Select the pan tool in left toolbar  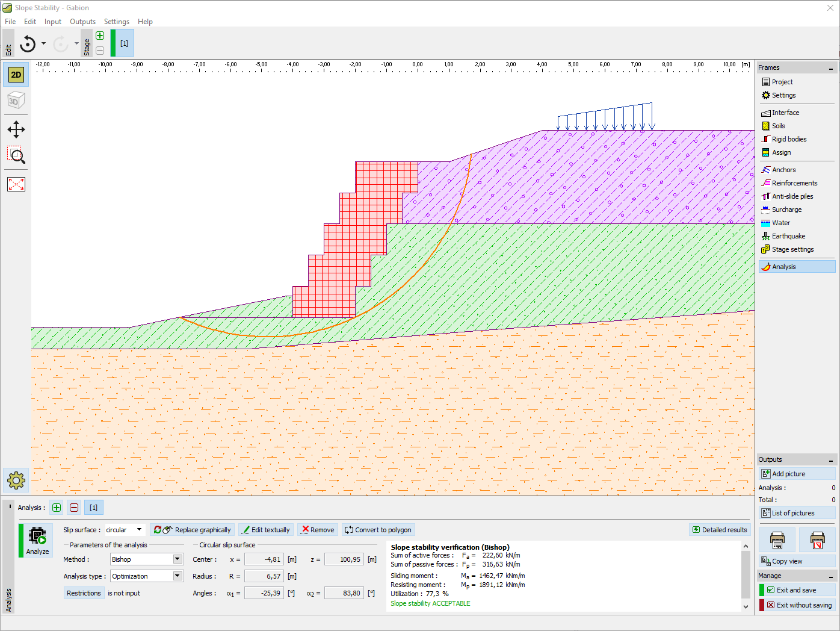pos(16,129)
